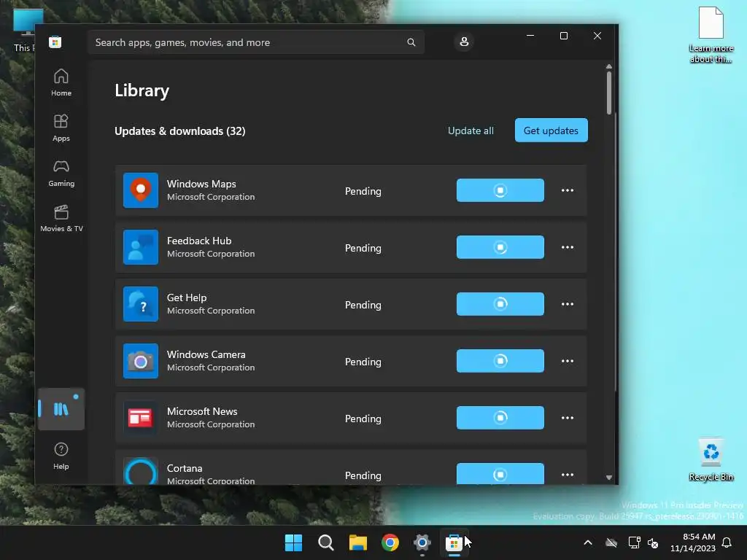Click the Get Help app icon
The height and width of the screenshot is (560, 747).
point(141,304)
